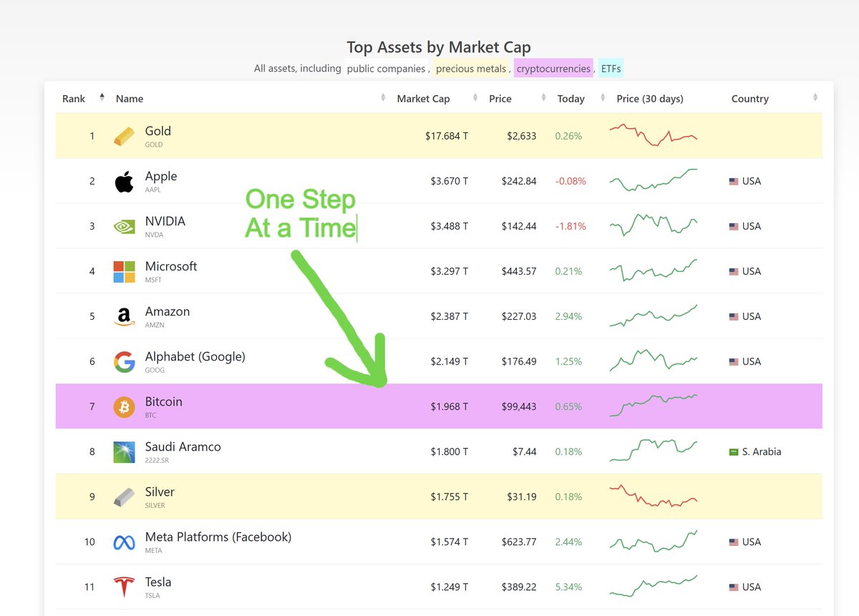This screenshot has width=859, height=616.
Task: Select Bitcoin price $99,443
Action: [x=519, y=406]
